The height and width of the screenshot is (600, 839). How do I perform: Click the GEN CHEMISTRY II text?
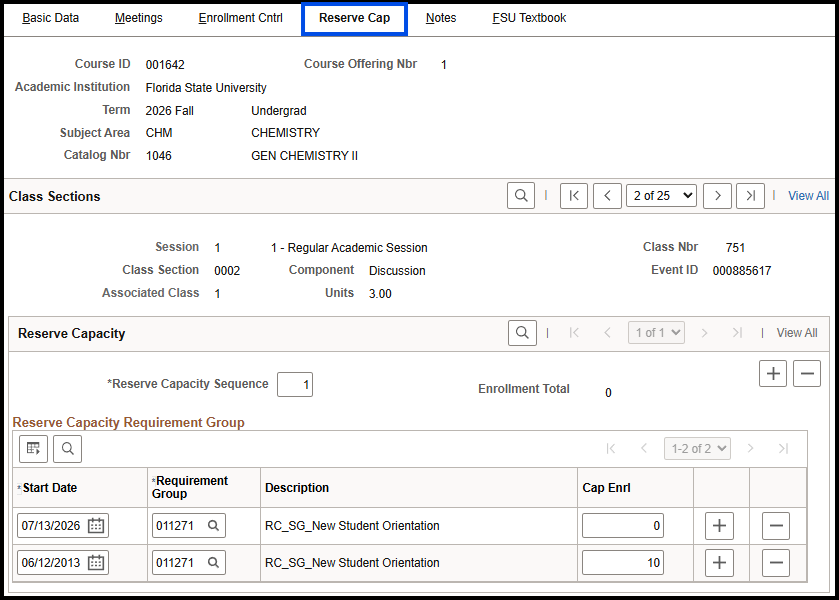[x=304, y=156]
